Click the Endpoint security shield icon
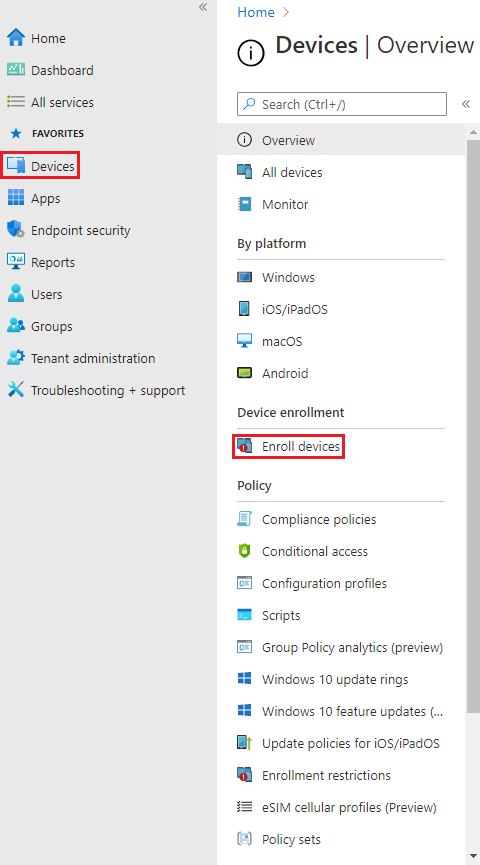480x865 pixels. 16,230
